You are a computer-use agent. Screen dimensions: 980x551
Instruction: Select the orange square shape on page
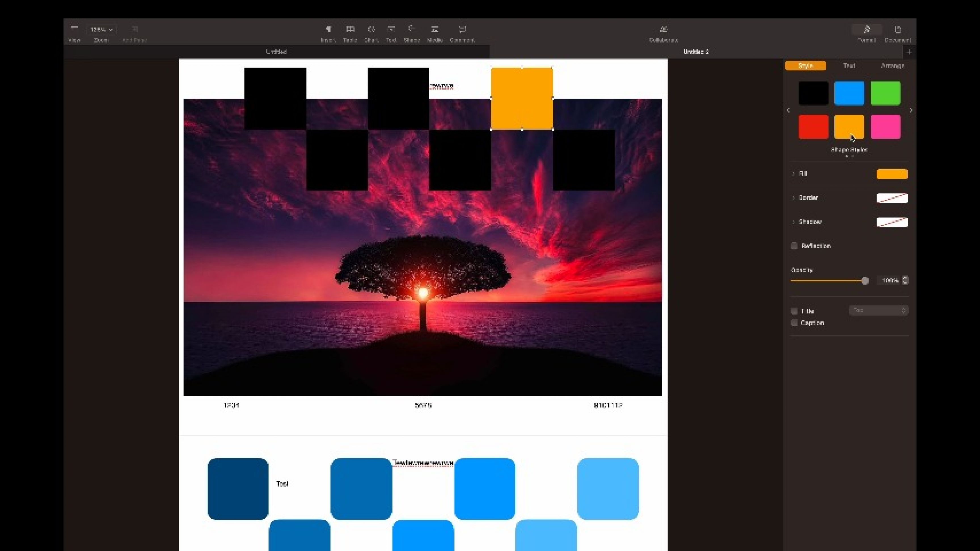tap(522, 98)
